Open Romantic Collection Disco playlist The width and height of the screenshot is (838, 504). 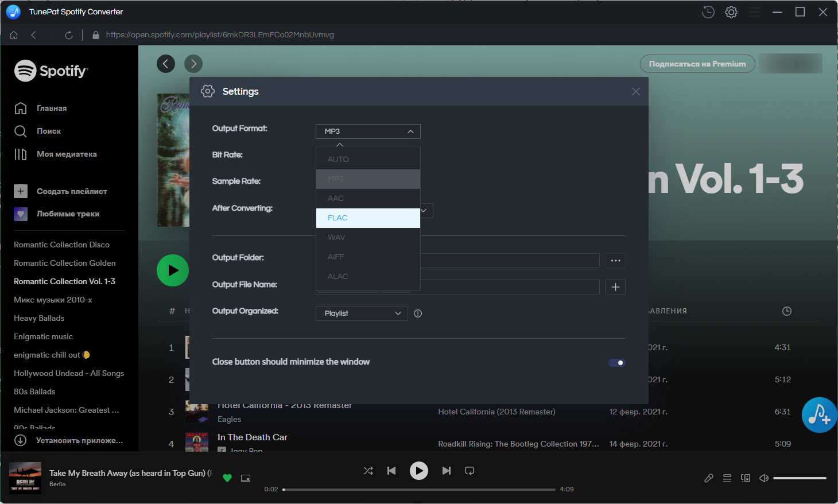point(62,245)
